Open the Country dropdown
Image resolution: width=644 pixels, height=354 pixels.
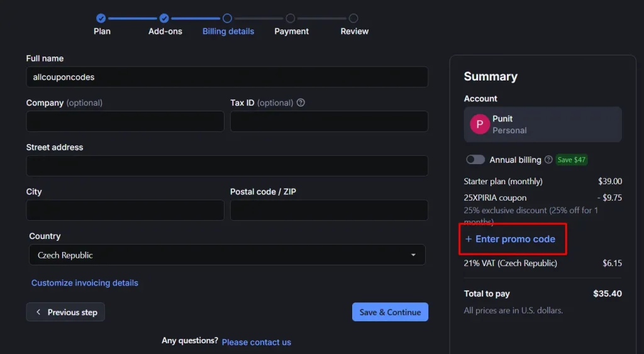click(x=226, y=255)
